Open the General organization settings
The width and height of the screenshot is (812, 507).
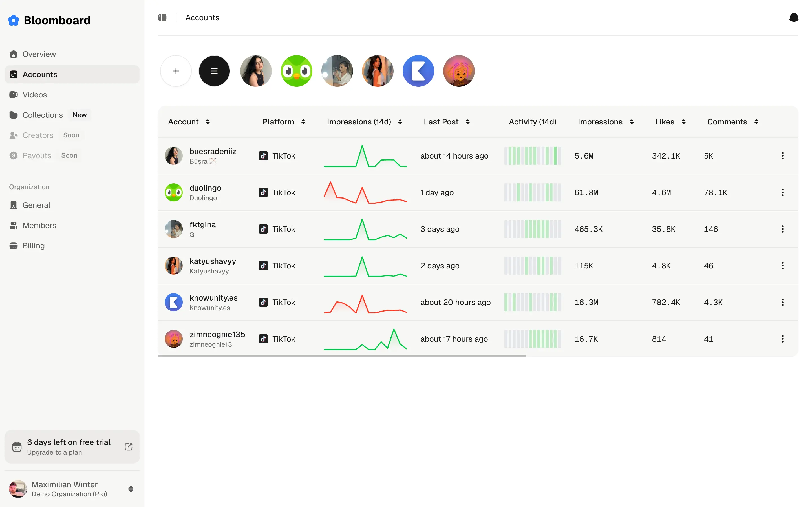click(x=36, y=205)
